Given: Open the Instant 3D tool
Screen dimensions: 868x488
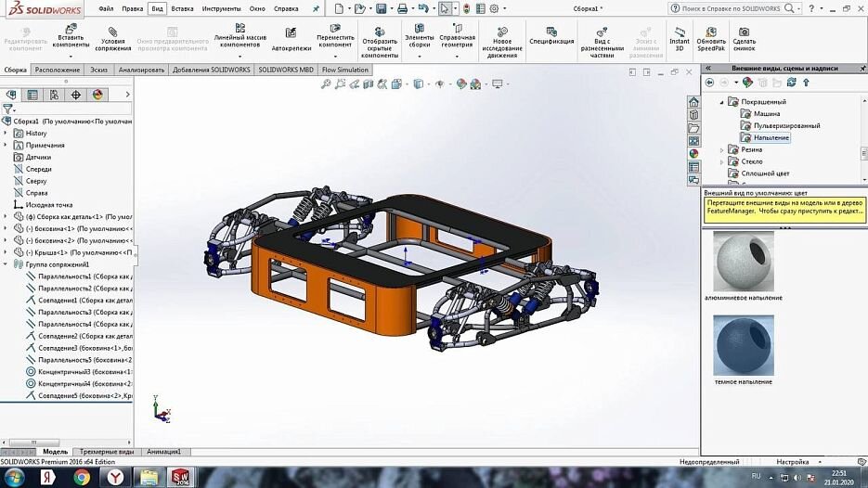Looking at the screenshot, I should click(680, 31).
